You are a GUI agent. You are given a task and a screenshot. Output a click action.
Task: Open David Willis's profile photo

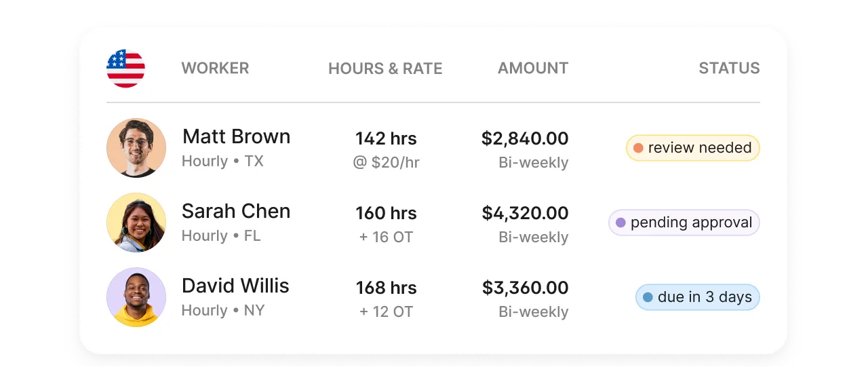click(136, 297)
